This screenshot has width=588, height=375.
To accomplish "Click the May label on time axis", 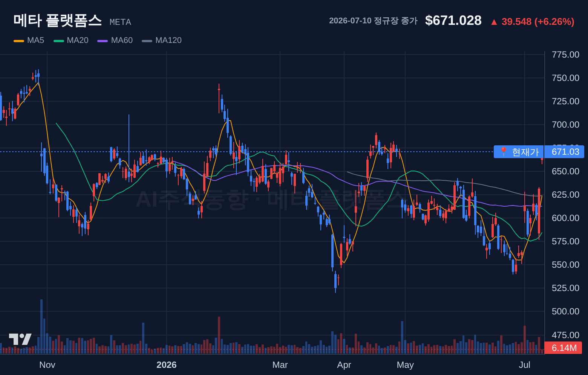I will (x=405, y=365).
